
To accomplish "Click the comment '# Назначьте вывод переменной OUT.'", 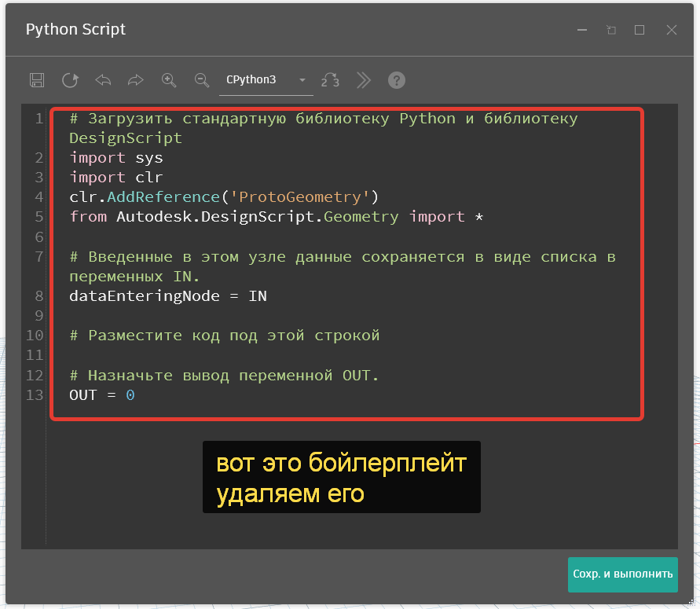I will pyautogui.click(x=224, y=376).
